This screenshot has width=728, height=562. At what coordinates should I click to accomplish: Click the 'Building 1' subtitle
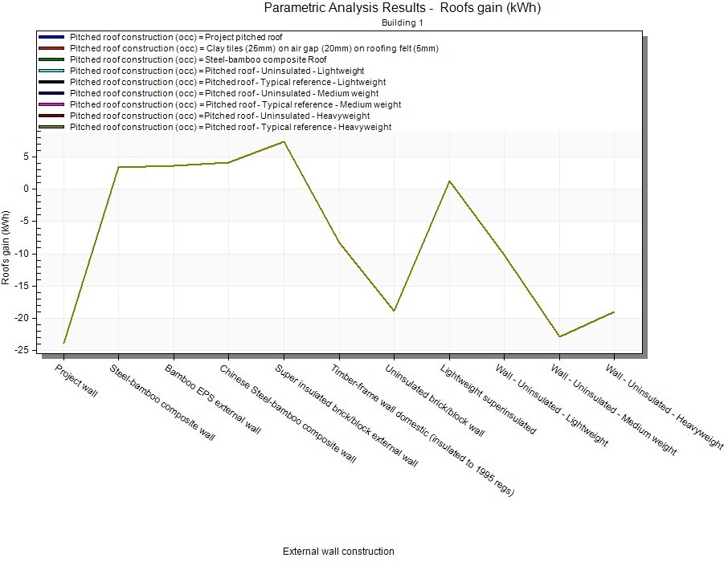[402, 22]
